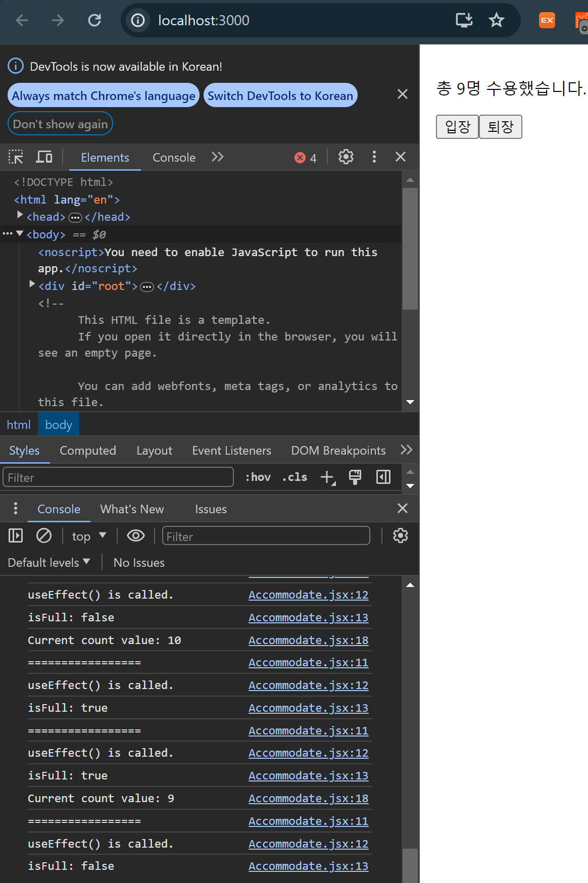Open the Default levels log dropdown

point(49,563)
